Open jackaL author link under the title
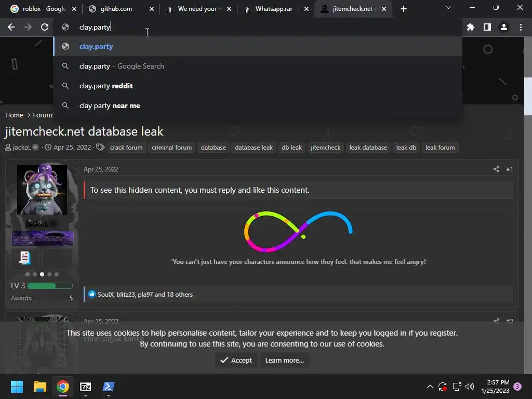Viewport: 532px width, 399px height. 22,147
